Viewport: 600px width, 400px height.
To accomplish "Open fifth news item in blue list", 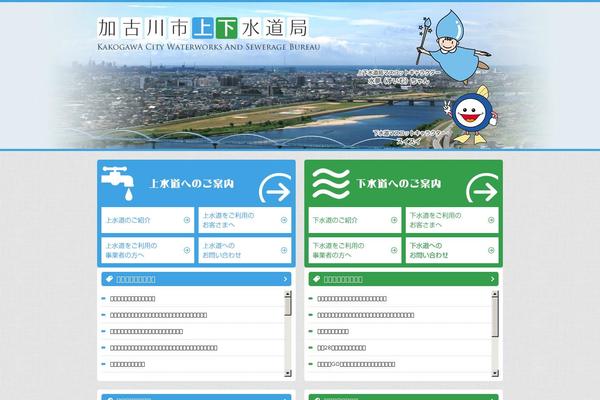I will 127,364.
